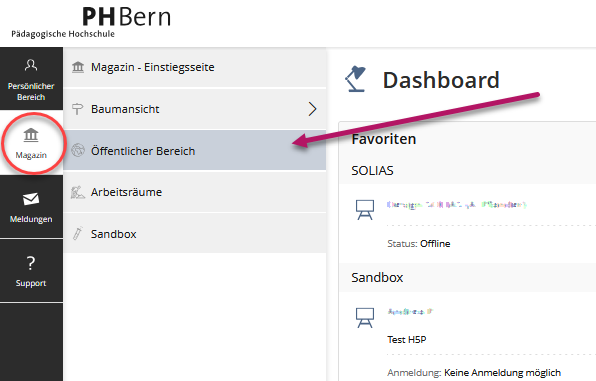Click the Support question mark icon
The width and height of the screenshot is (596, 381).
(x=31, y=263)
